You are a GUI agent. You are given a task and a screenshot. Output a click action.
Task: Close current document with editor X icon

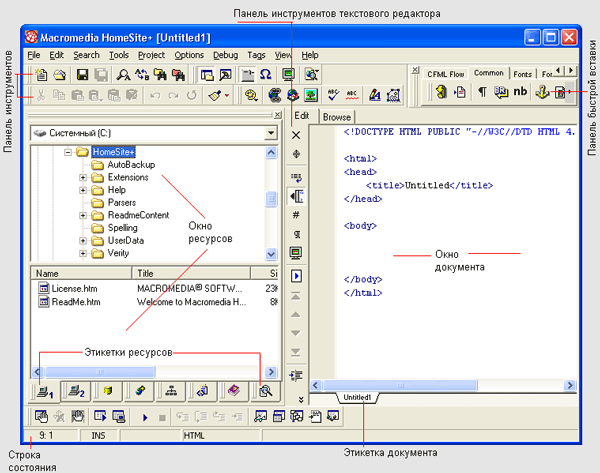click(x=296, y=135)
